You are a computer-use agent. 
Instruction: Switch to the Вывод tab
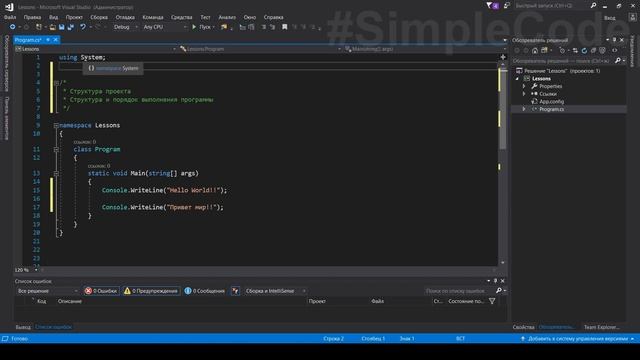[23, 327]
